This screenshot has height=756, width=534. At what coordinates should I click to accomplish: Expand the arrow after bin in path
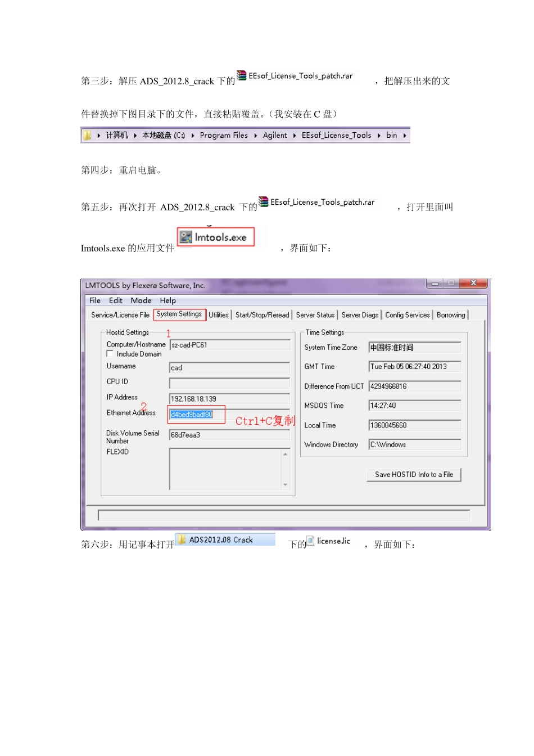[x=405, y=136]
